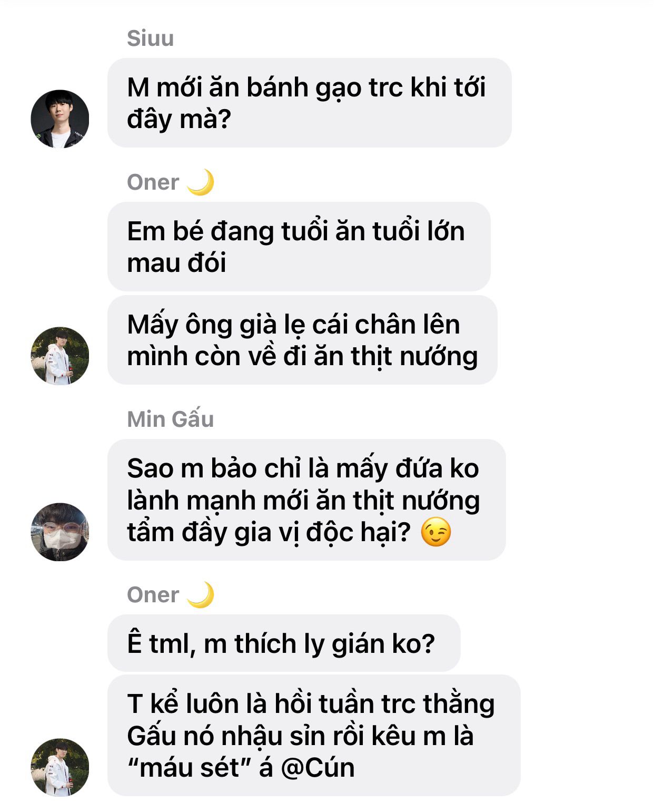Select the message 'M mới ăn bánh gạo trc khi tới đây mà?'
The width and height of the screenshot is (654, 812).
310,103
